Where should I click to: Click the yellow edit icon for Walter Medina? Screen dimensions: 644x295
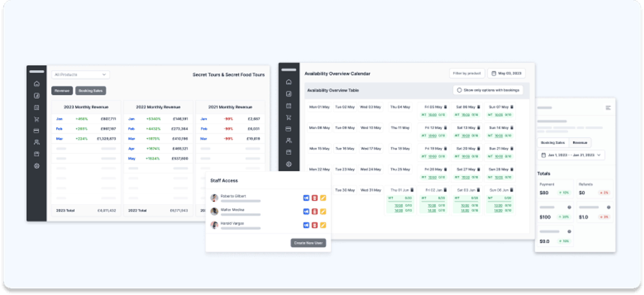point(323,212)
